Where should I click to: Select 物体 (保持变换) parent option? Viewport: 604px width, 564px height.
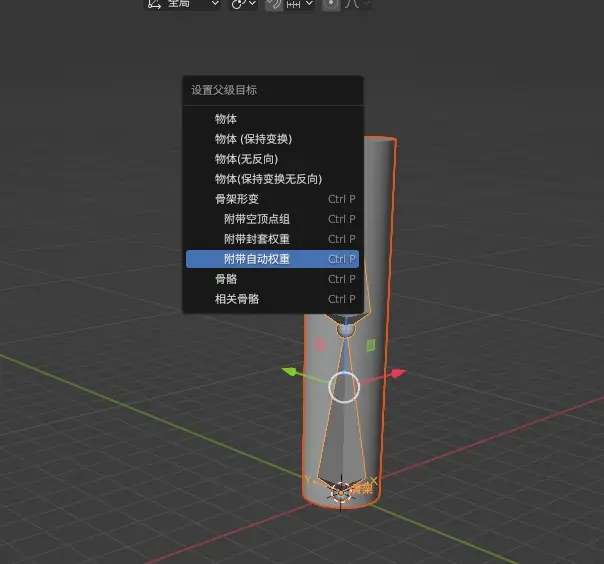tap(272, 139)
